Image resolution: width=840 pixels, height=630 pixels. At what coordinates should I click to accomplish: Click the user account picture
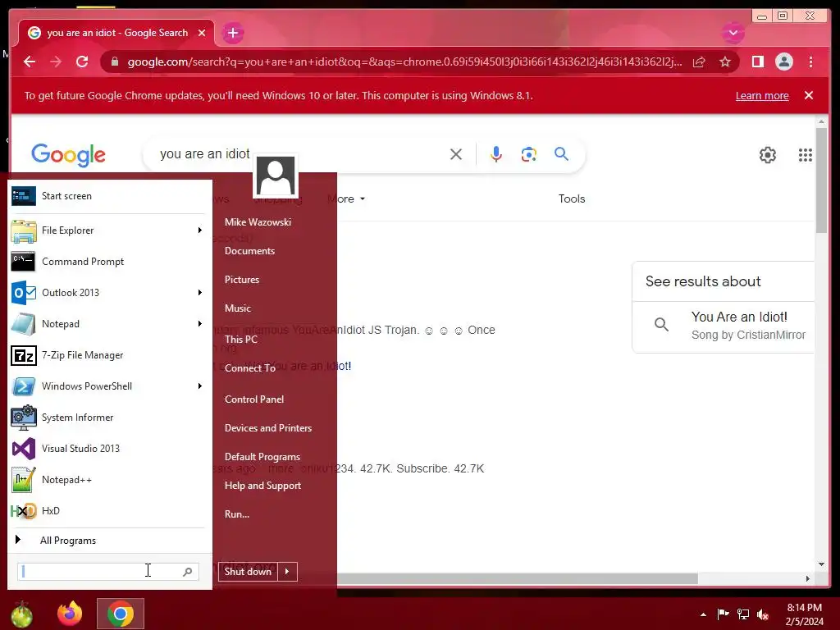(276, 176)
